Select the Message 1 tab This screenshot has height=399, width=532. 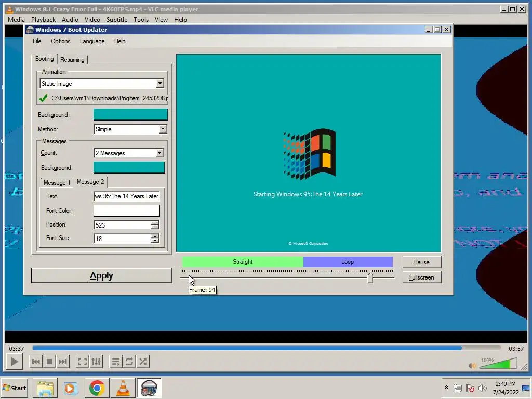pos(57,183)
